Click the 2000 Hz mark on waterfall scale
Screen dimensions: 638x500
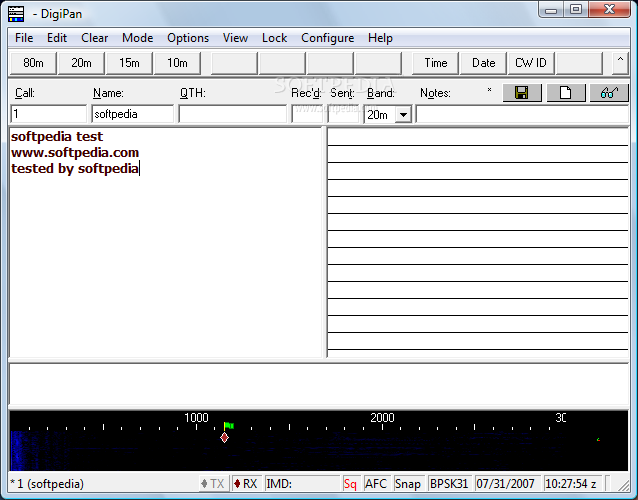pos(382,418)
